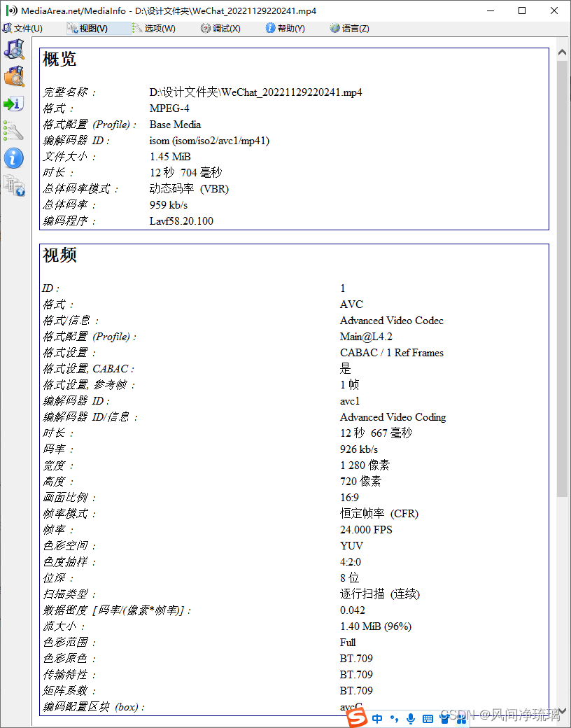Click the Base Media profile value

(175, 125)
